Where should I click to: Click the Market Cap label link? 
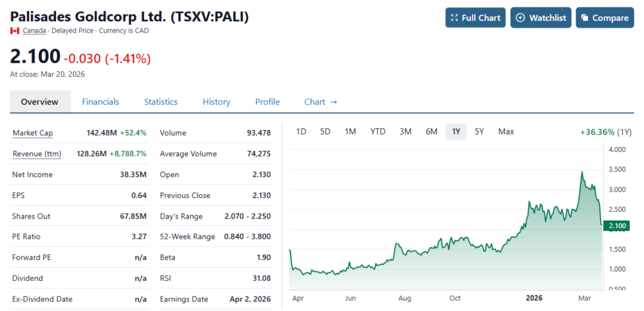pyautogui.click(x=33, y=133)
